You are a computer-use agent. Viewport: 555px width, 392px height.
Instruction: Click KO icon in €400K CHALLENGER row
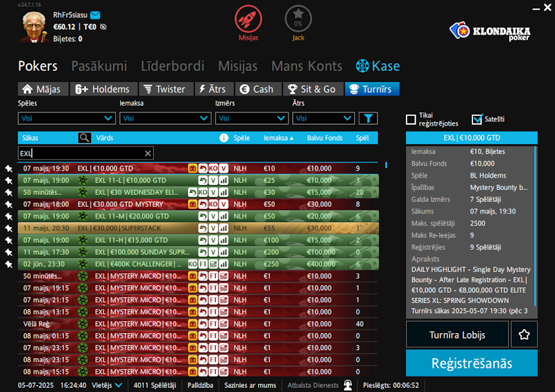coord(193,264)
